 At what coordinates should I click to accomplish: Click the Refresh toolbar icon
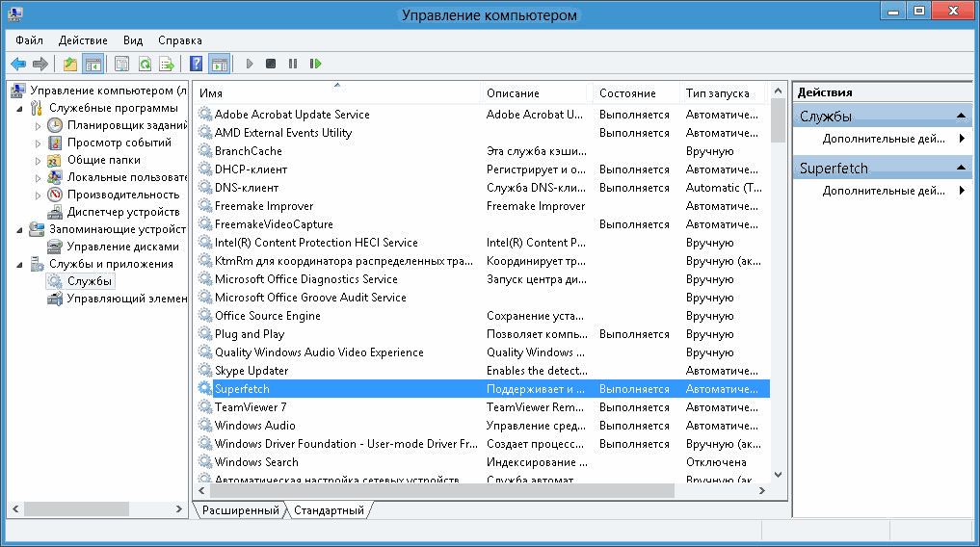pos(145,64)
